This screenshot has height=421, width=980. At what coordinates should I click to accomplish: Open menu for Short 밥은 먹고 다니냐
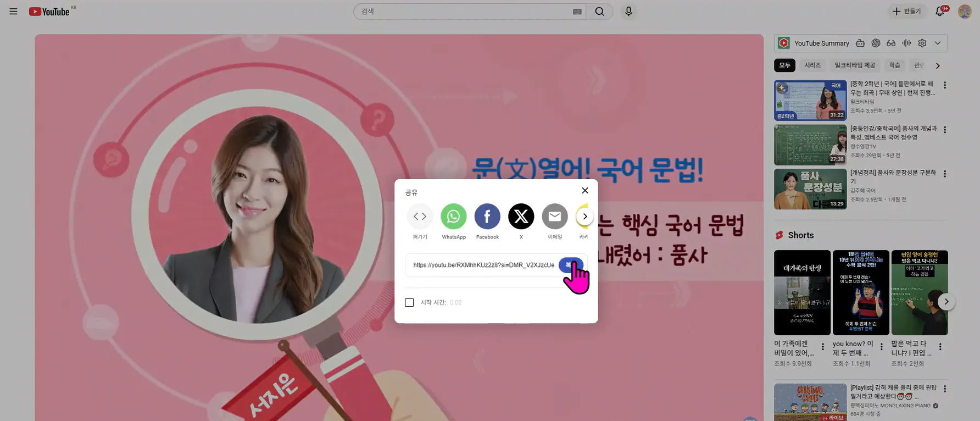pos(940,347)
